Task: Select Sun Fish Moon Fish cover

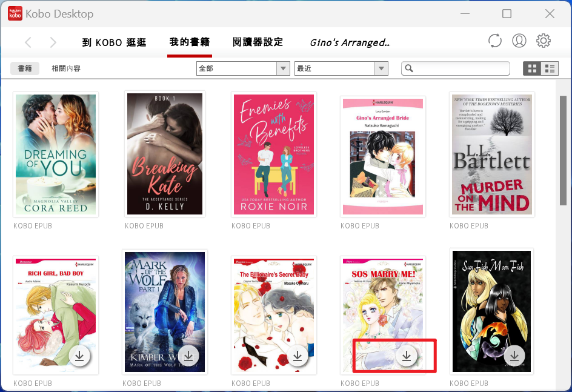Action: [491, 311]
